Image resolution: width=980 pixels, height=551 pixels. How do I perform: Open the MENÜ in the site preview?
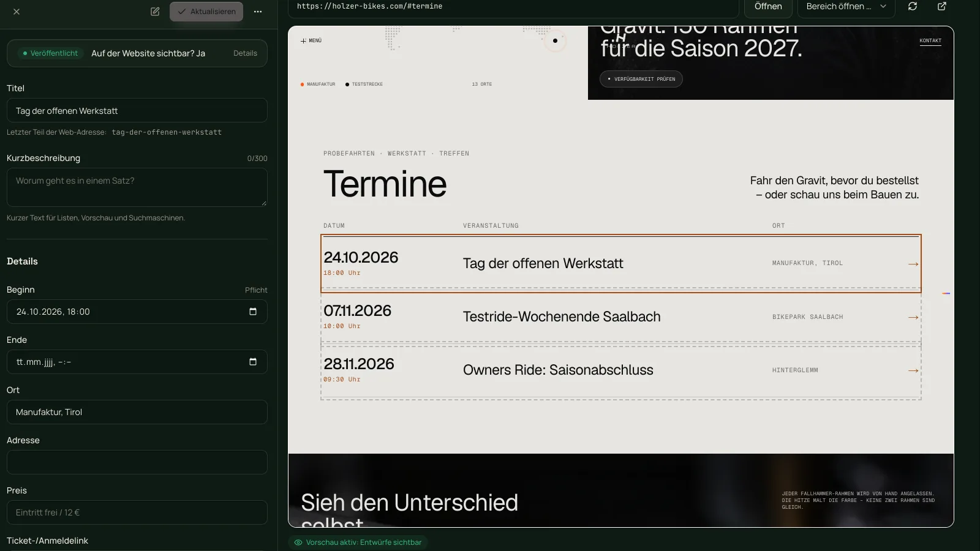point(311,41)
